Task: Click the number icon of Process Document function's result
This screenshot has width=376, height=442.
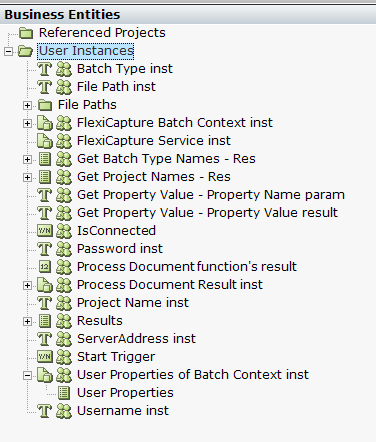Action: point(45,267)
